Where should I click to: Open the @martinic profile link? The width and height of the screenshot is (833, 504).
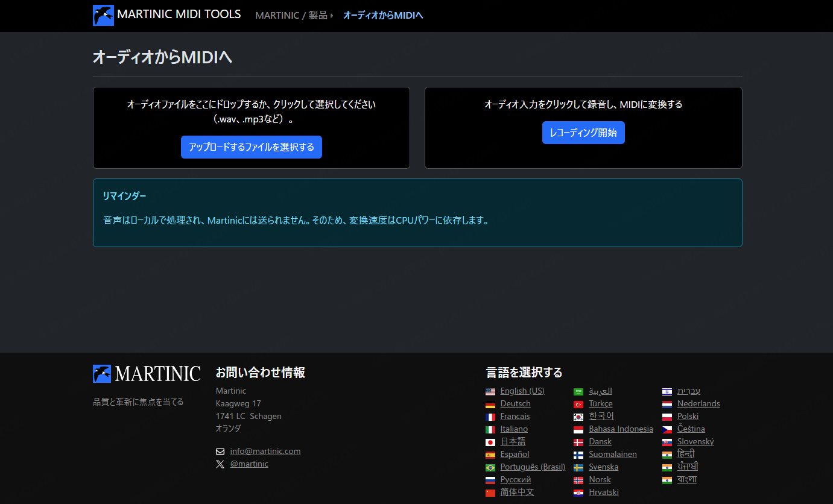click(x=249, y=464)
